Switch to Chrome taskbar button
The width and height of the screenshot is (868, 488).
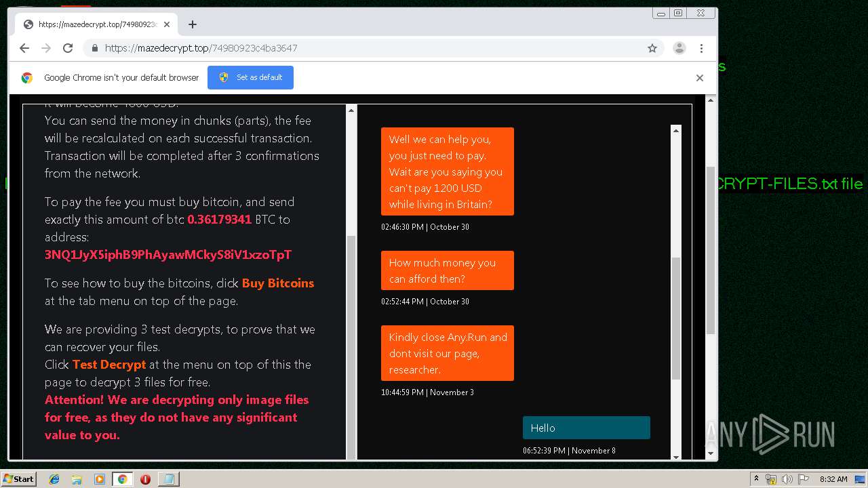[x=122, y=479]
